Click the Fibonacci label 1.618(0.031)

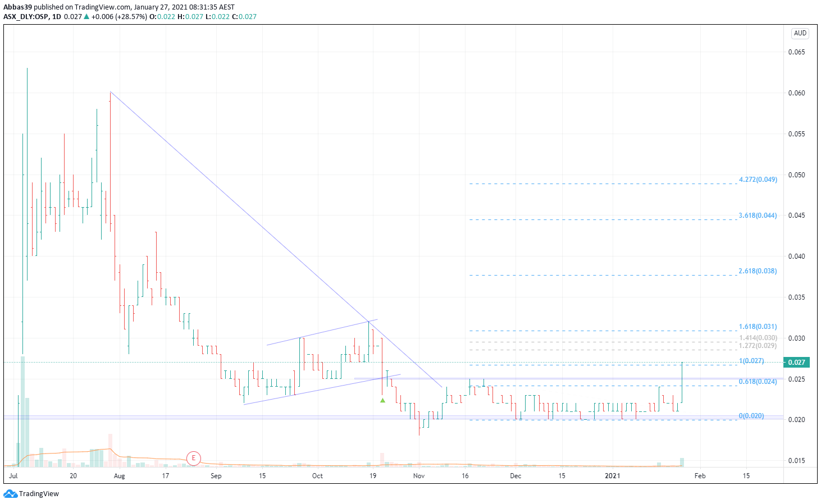click(x=758, y=327)
